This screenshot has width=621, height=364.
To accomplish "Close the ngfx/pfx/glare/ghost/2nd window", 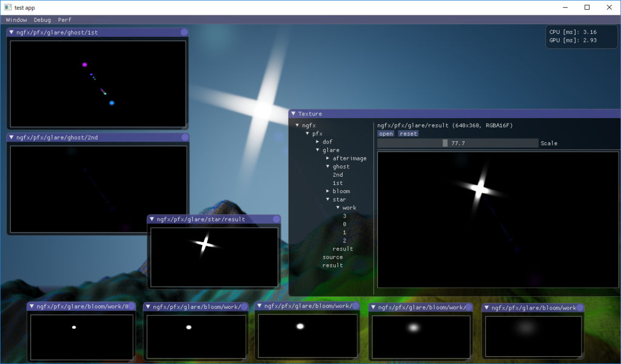I will [x=185, y=137].
